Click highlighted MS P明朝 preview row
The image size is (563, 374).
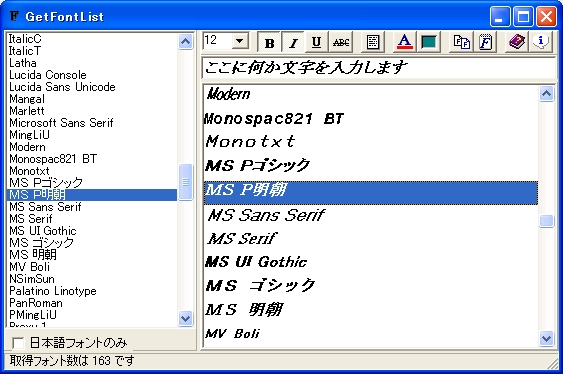coord(371,193)
